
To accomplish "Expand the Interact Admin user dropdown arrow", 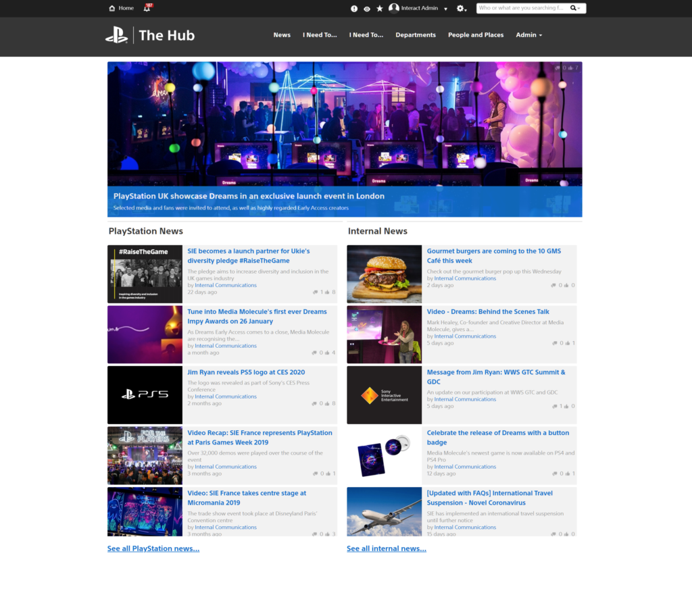I will (x=446, y=9).
